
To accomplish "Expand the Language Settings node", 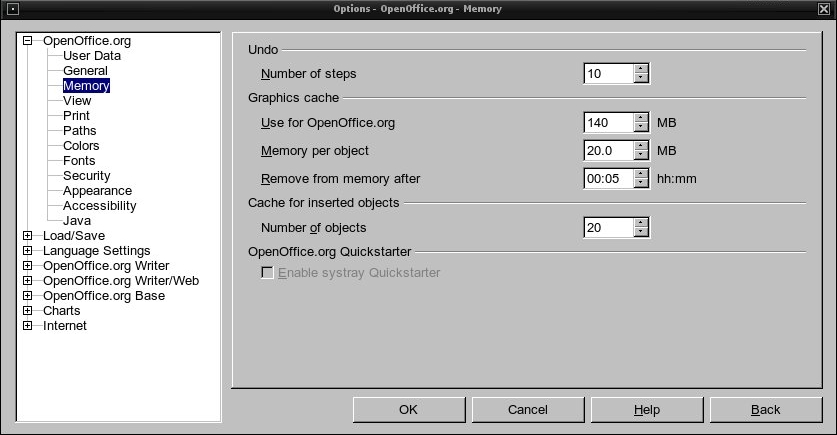I will tap(28, 250).
